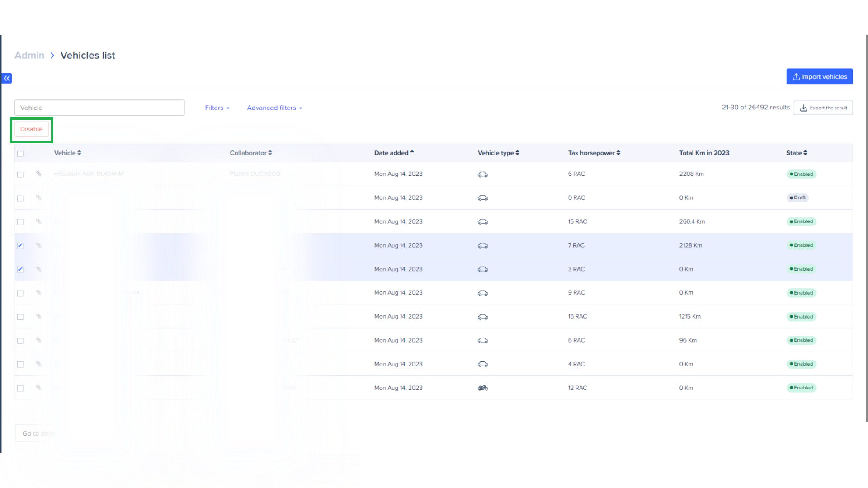Click edit pencil icon in first vehicle row
The height and width of the screenshot is (488, 868).
pos(38,174)
